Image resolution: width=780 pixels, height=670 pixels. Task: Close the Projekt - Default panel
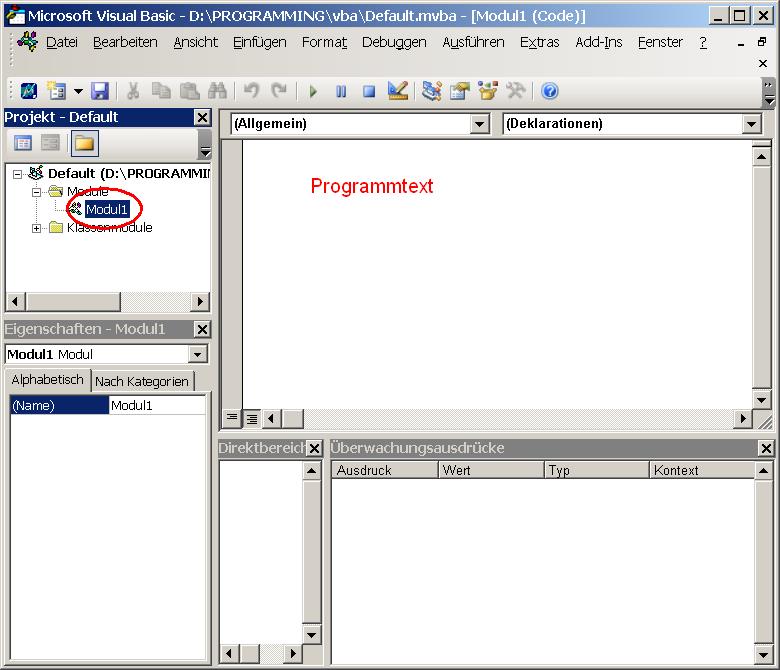[202, 117]
